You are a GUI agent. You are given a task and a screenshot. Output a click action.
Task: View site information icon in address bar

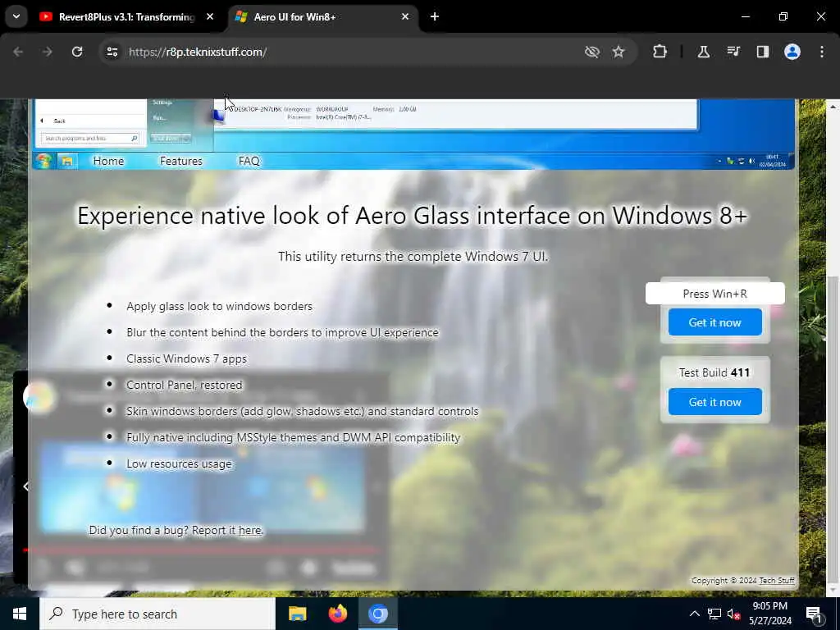(x=112, y=52)
